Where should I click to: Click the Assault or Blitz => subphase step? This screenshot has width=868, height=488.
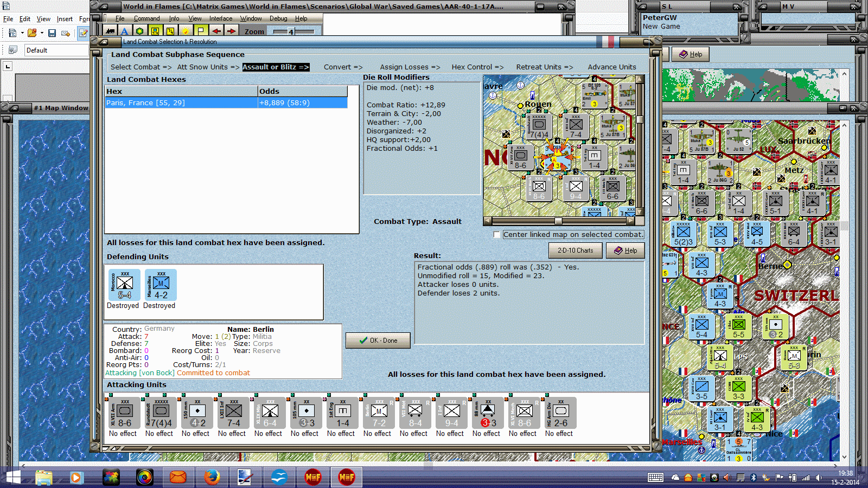[276, 67]
